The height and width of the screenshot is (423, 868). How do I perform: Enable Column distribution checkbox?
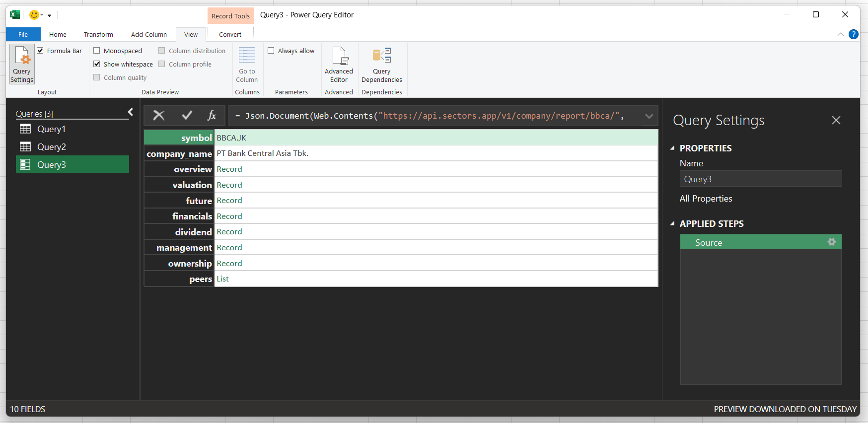pos(162,51)
